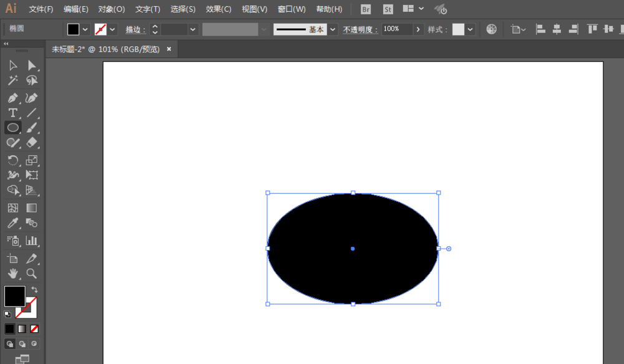Viewport: 624px width, 364px height.
Task: Select the Selection tool
Action: pyautogui.click(x=12, y=65)
